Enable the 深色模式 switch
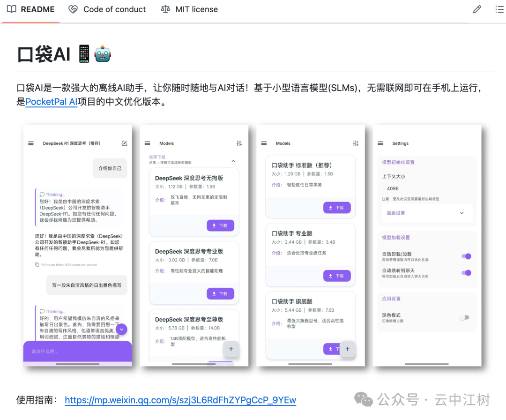Screen dimensions: 506x420 [x=464, y=318]
